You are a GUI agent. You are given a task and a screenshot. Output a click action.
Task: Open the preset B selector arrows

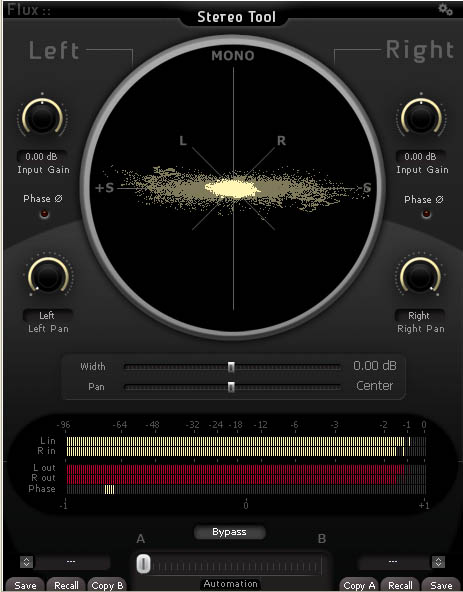point(438,562)
